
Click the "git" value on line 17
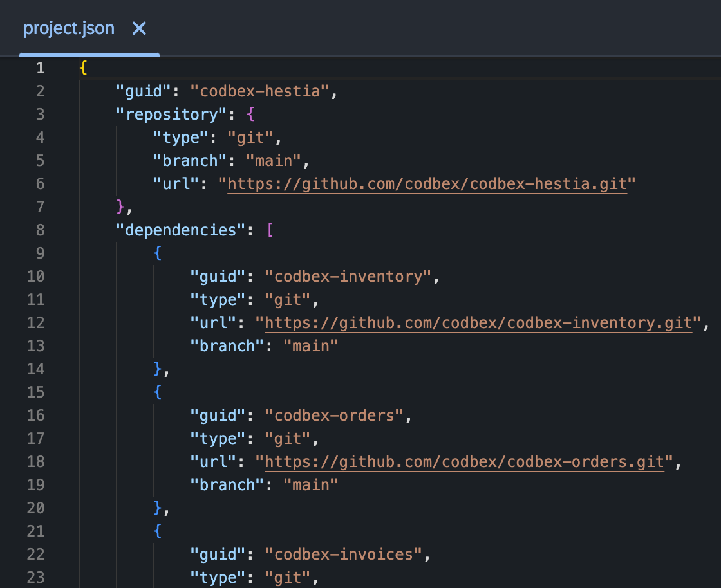[x=288, y=438]
